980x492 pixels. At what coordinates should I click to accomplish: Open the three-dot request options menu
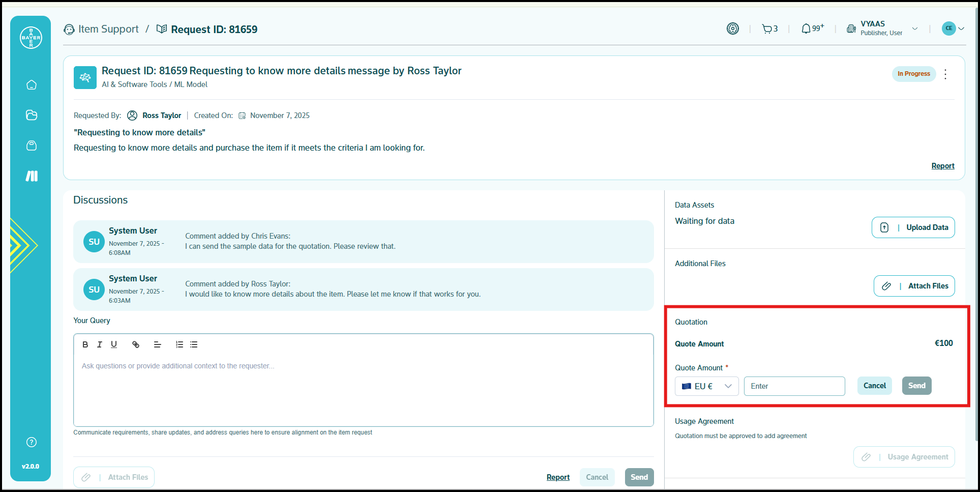[945, 74]
